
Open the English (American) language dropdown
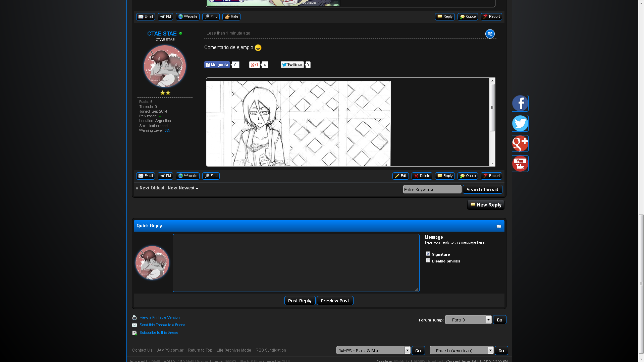coord(462,350)
